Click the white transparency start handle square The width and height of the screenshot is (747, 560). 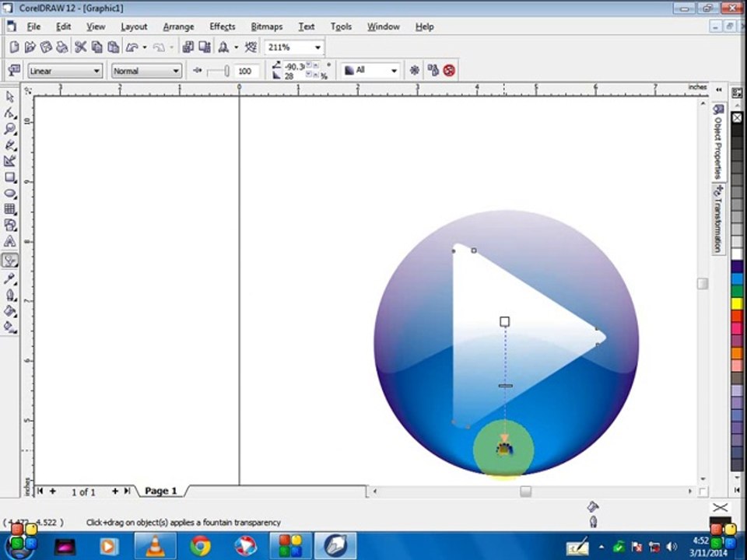[x=504, y=322]
